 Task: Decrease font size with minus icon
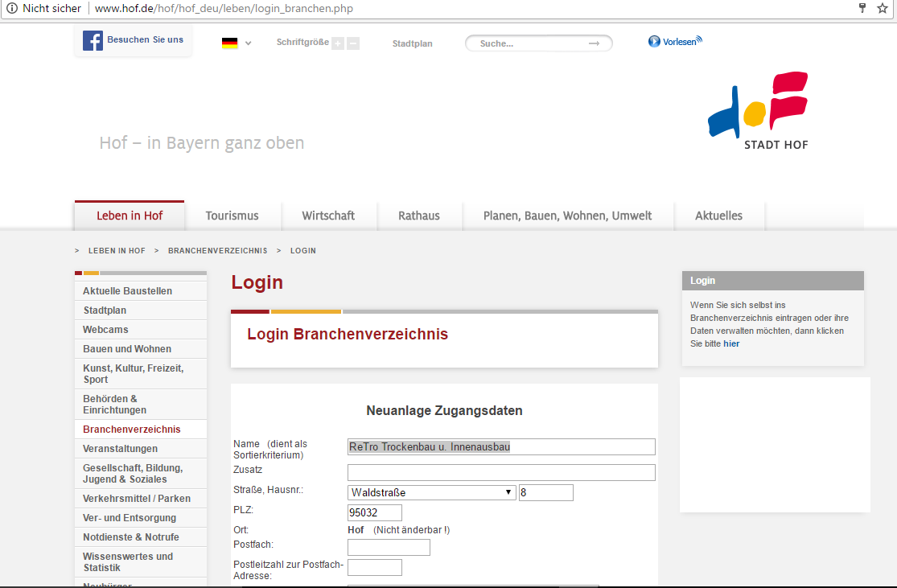coord(353,43)
